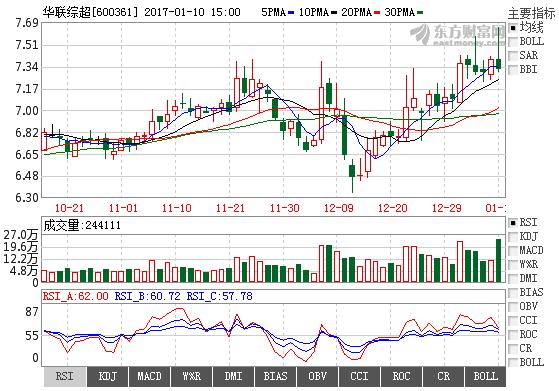Click the 10-21 date axis label
The width and height of the screenshot is (559, 391).
point(69,208)
